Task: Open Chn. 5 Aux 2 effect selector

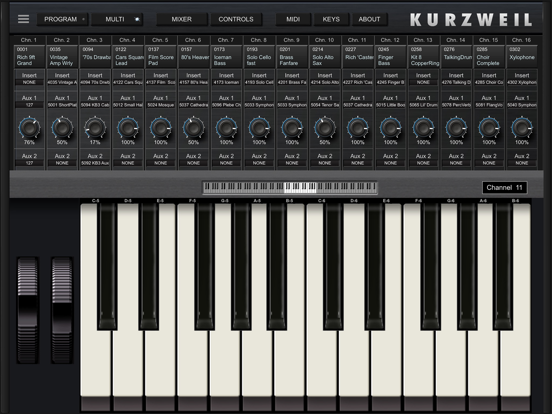Action: pos(161,163)
